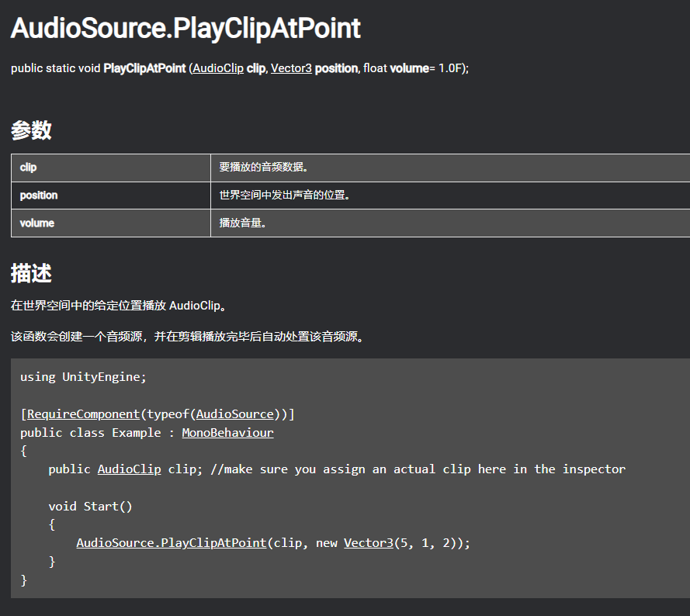Follow the RequireComponent link in code sample

tap(83, 414)
